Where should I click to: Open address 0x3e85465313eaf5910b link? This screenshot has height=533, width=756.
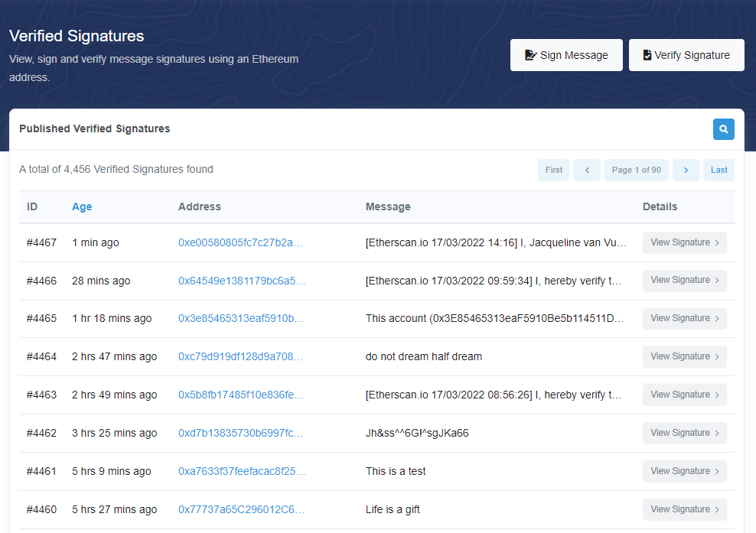pyautogui.click(x=241, y=318)
